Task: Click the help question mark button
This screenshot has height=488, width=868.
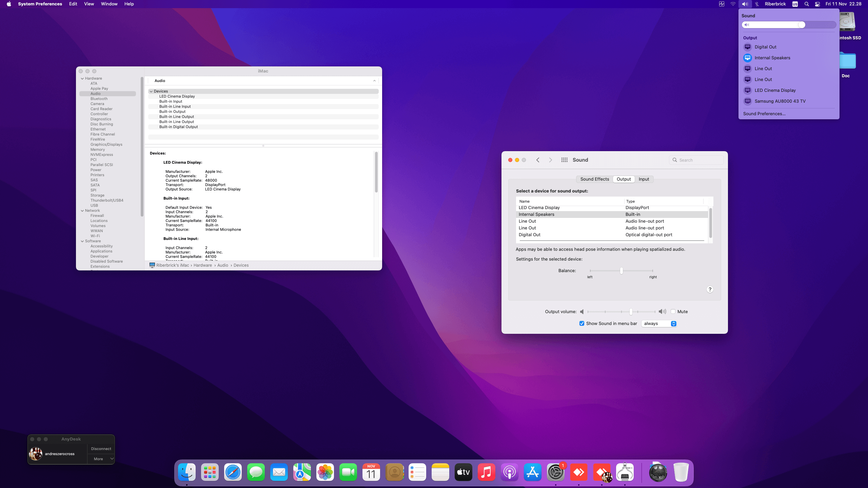Action: tap(710, 289)
